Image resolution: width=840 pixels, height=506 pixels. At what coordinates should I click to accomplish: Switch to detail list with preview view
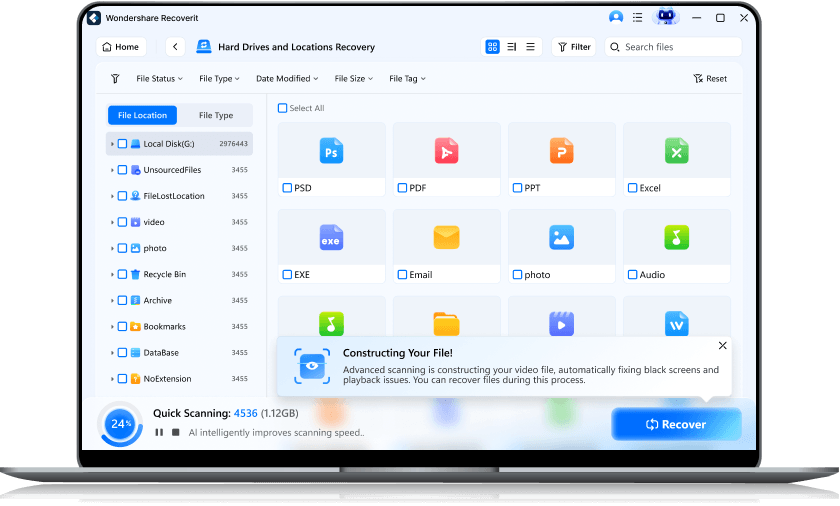tap(512, 47)
